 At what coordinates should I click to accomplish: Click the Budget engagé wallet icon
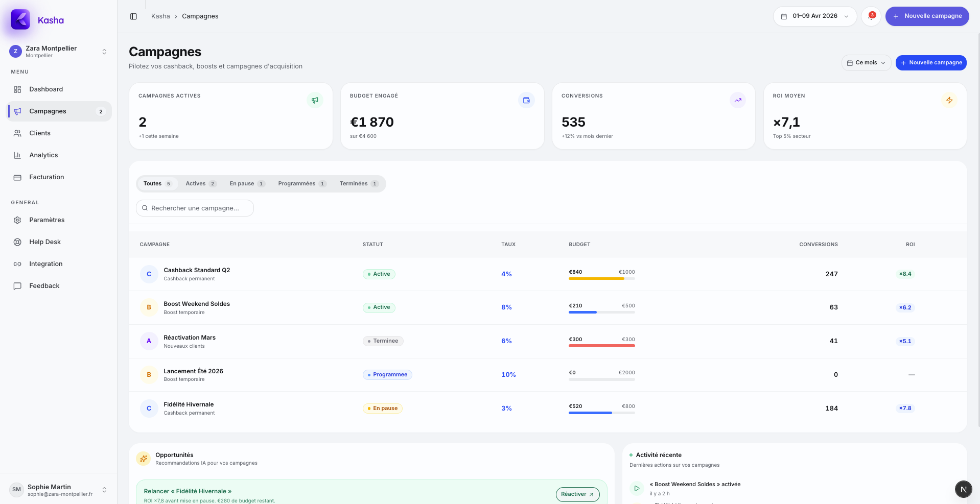[526, 100]
